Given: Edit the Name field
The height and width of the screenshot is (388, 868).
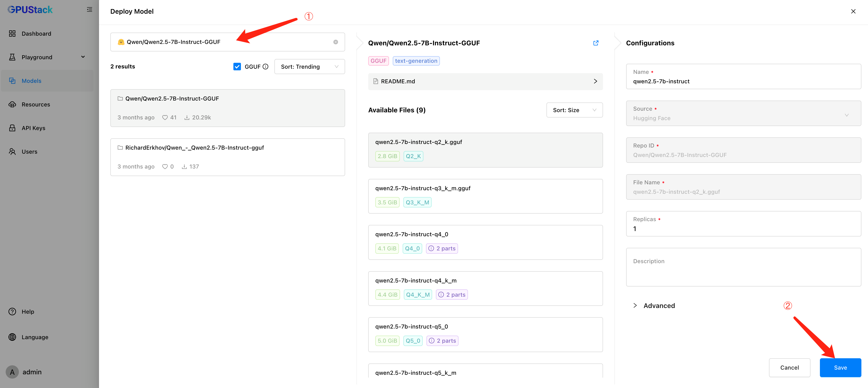Looking at the screenshot, I should point(743,77).
